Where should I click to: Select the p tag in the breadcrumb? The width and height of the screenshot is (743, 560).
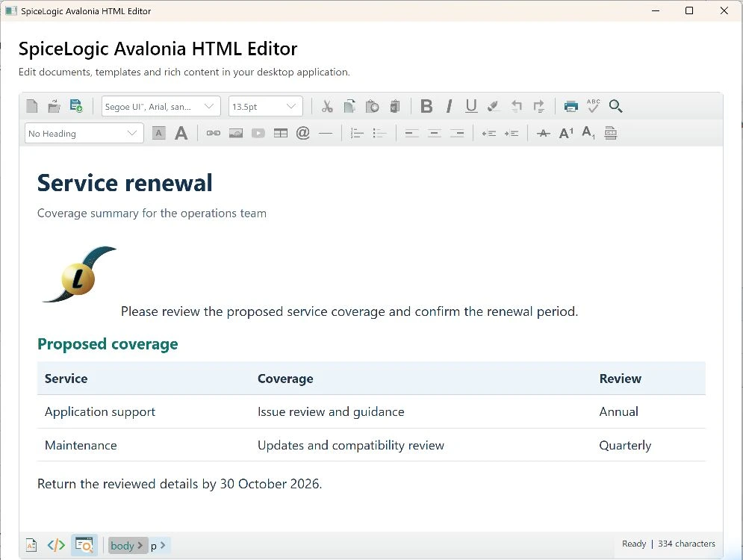pyautogui.click(x=158, y=546)
